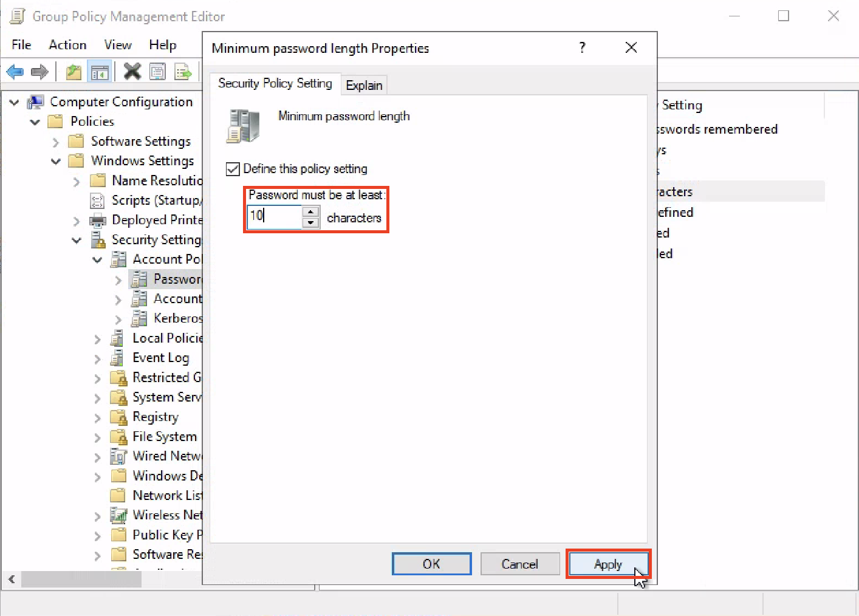Click the Security Settings lock icon
This screenshot has width=859, height=616.
tap(97, 240)
